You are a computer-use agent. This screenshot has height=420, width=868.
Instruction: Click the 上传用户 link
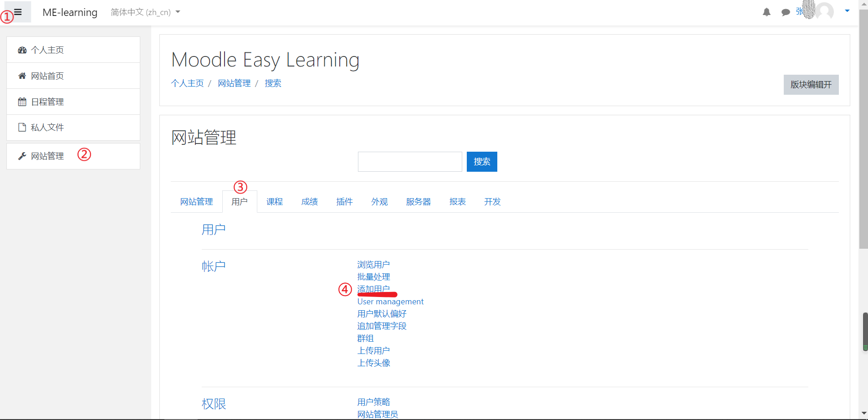tap(373, 350)
